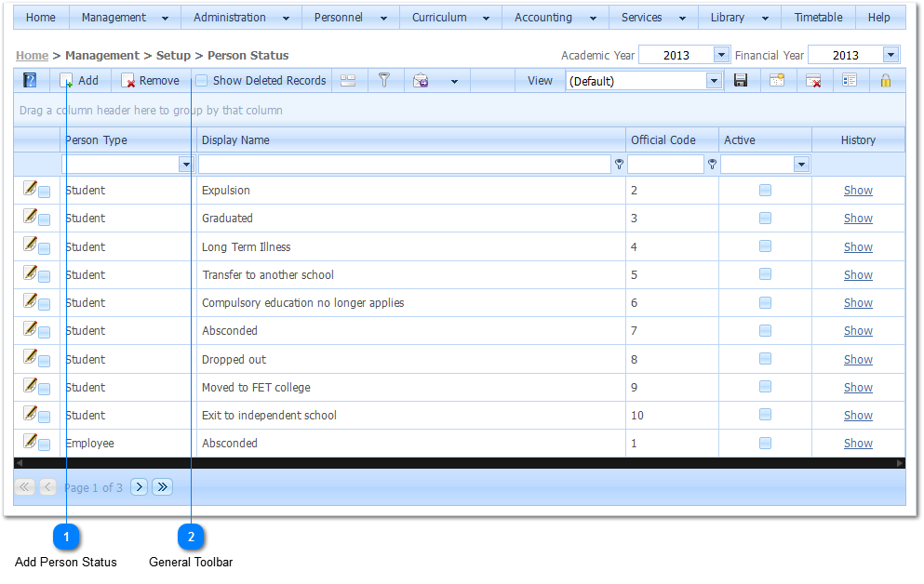Tick the row selection checkbox for Dropped out
The height and width of the screenshot is (584, 924).
pos(44,361)
